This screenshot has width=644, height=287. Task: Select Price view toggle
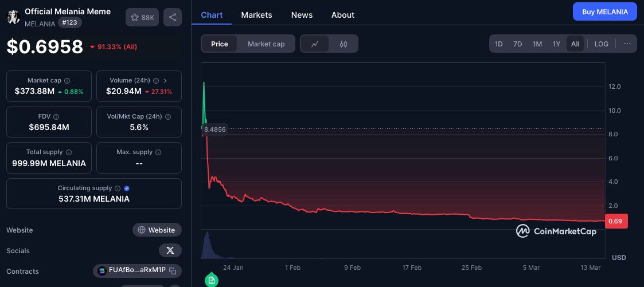[x=219, y=44]
